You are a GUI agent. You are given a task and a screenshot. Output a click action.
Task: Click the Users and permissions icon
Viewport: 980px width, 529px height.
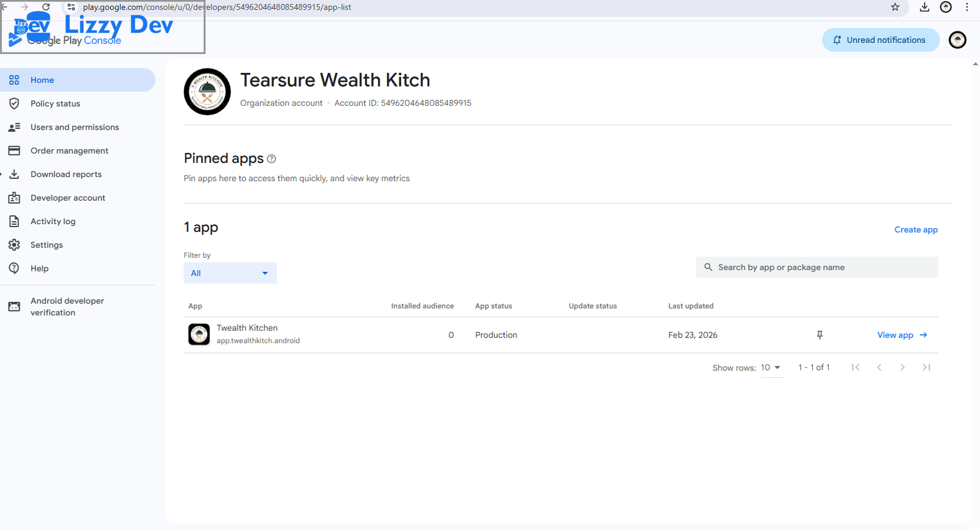tap(14, 127)
